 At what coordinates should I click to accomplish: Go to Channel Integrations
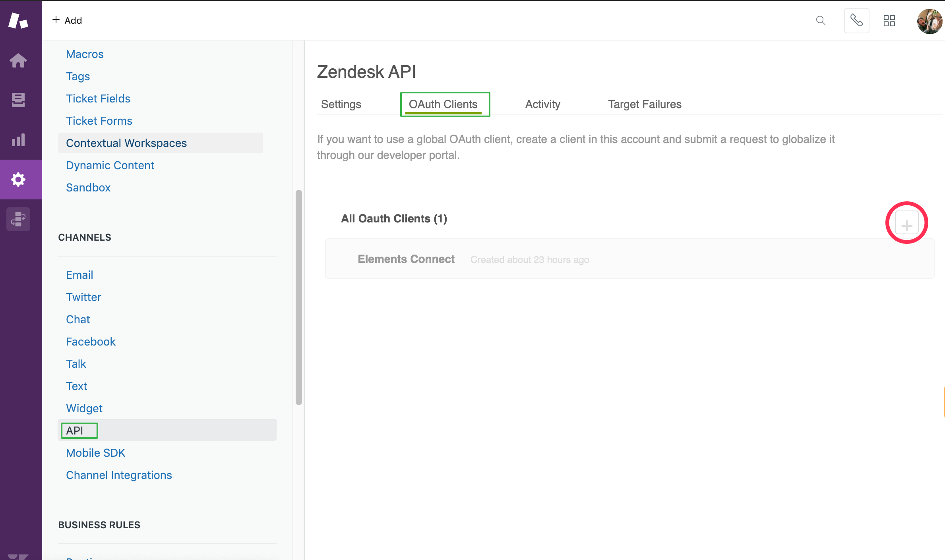(119, 475)
